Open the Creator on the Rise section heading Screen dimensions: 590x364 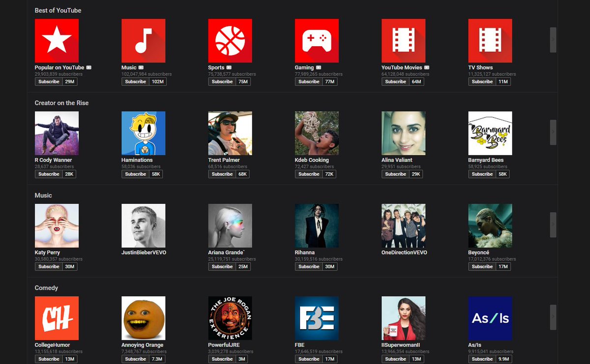(61, 103)
